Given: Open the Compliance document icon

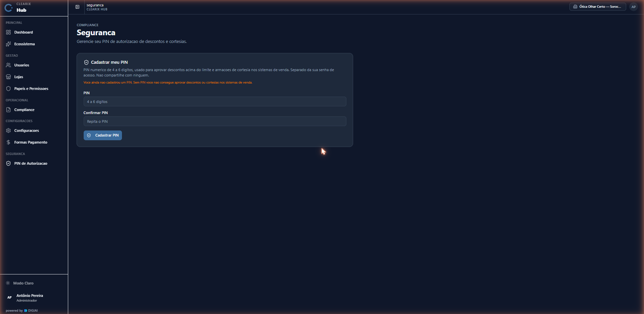Looking at the screenshot, I should click(x=8, y=110).
